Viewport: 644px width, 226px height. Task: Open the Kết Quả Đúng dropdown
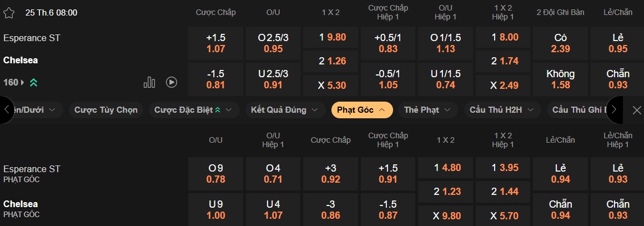pos(285,110)
